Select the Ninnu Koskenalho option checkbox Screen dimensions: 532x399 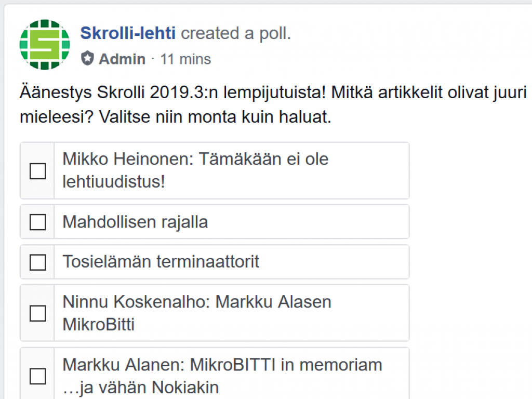point(37,313)
